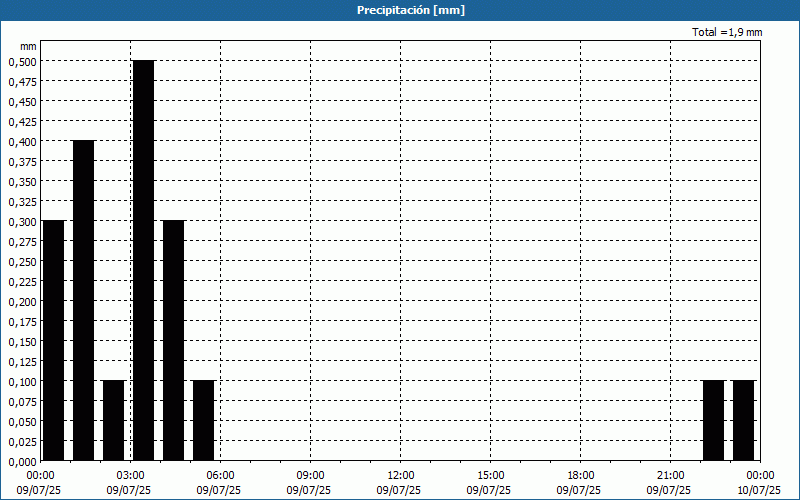This screenshot has width=800, height=500.
Task: Pick the 0,375 axis tick label
Action: 22,161
